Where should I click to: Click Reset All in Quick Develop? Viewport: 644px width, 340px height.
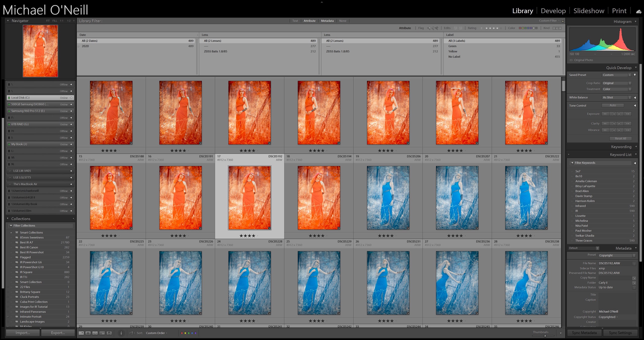621,139
